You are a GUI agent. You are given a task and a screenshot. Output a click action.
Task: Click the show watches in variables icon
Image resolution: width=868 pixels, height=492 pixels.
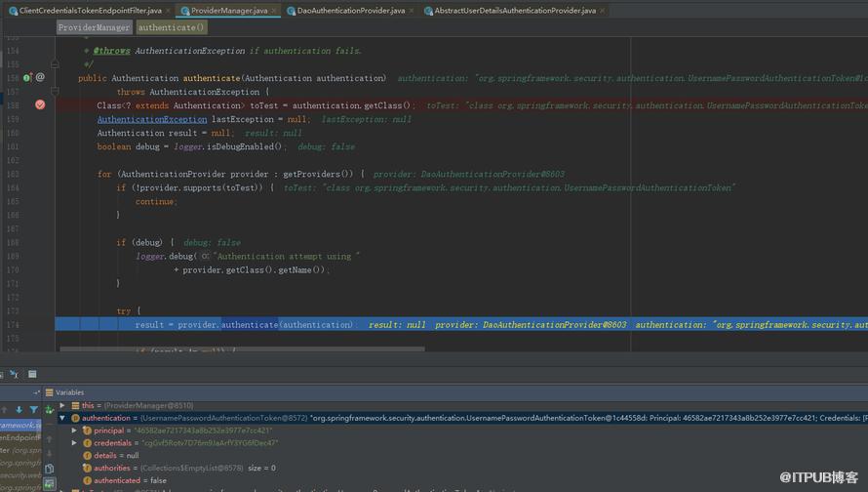pos(50,483)
